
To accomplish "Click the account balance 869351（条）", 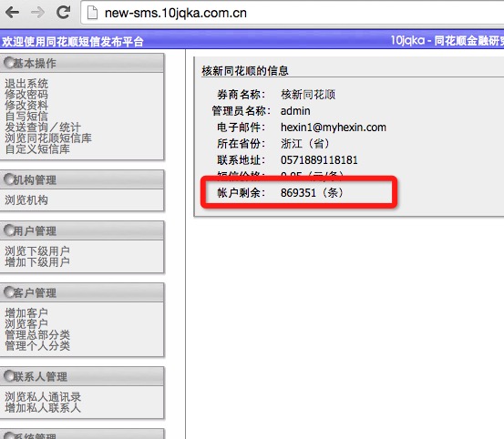I will (313, 193).
